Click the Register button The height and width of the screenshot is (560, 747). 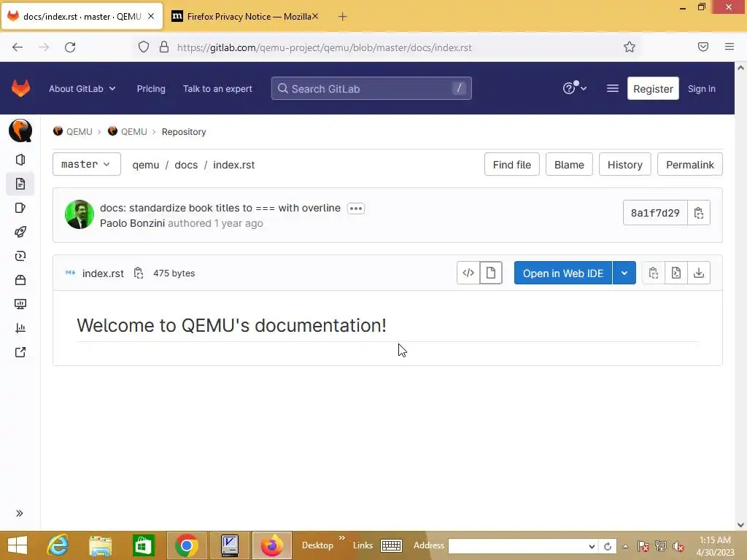(x=653, y=88)
